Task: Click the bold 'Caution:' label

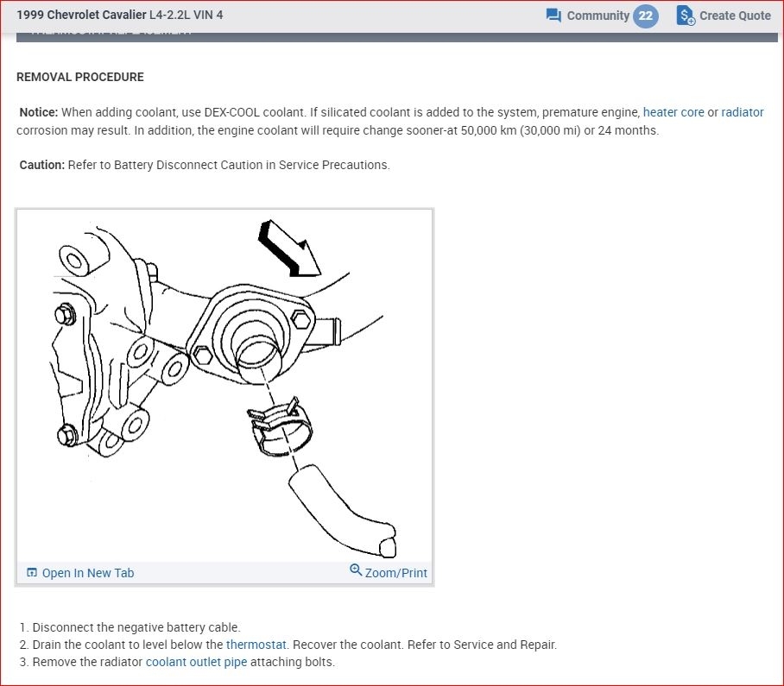Action: click(x=42, y=165)
